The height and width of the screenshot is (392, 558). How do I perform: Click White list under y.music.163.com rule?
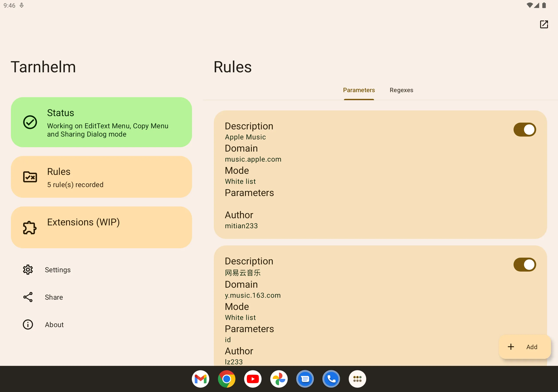(240, 317)
